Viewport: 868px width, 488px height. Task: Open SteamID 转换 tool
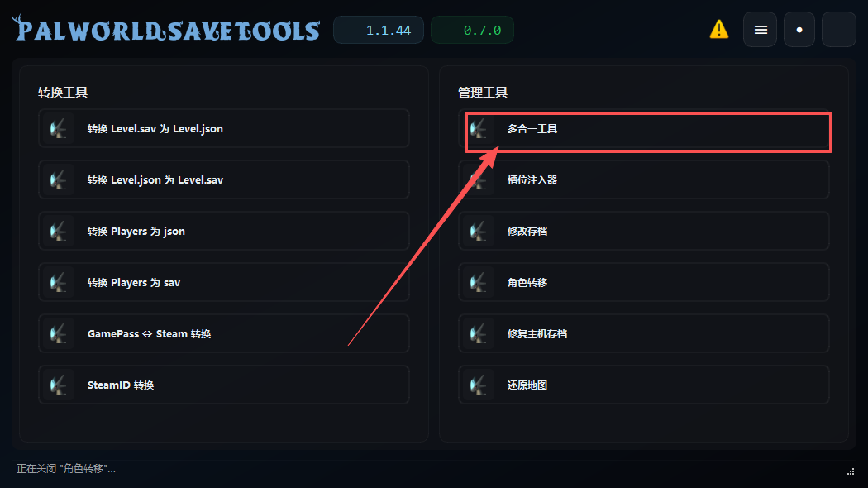coord(224,385)
